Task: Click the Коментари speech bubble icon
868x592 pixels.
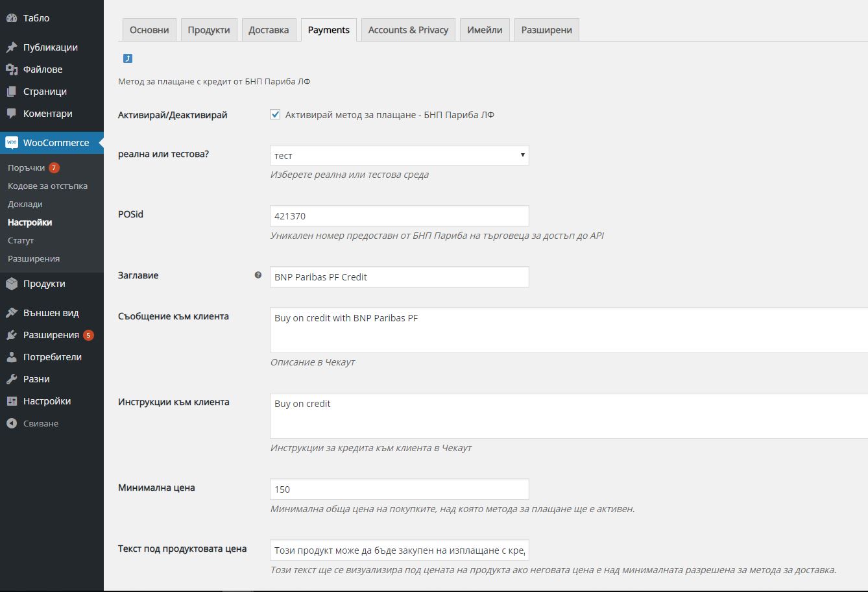Action: tap(12, 114)
